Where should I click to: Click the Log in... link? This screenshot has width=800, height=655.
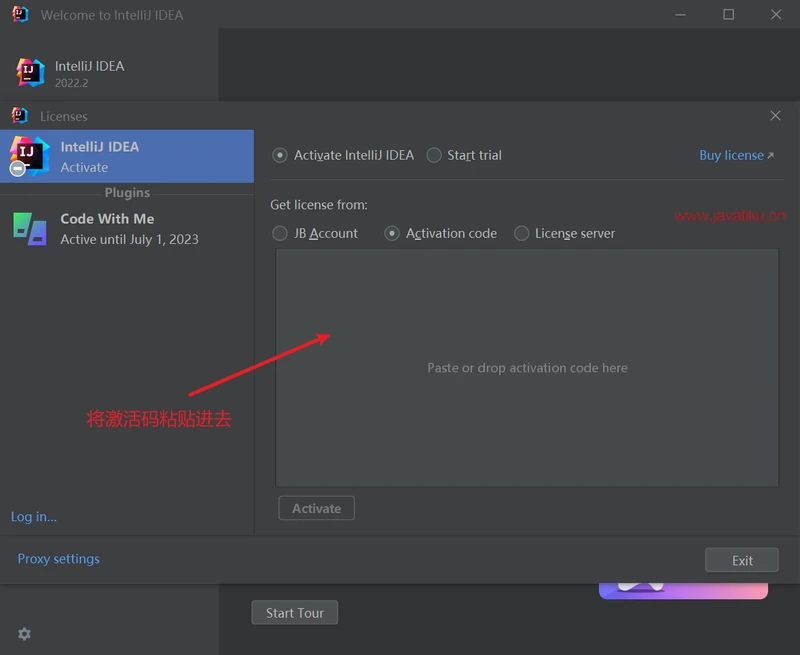point(34,517)
